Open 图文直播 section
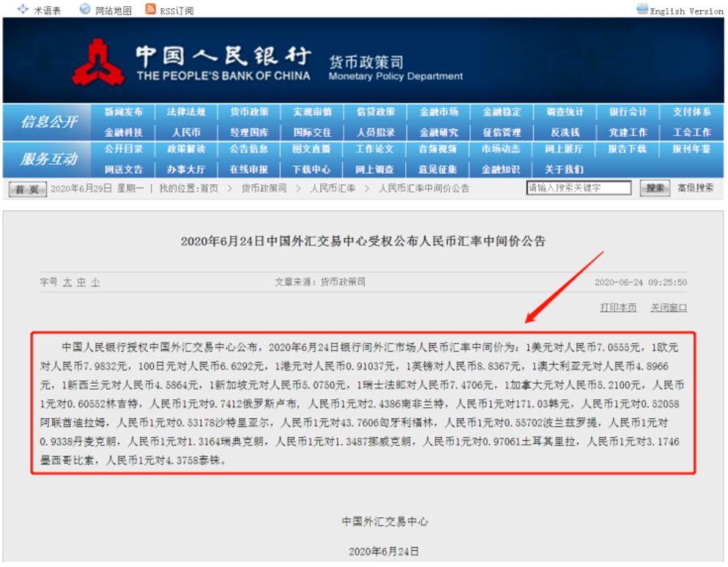 pos(311,149)
